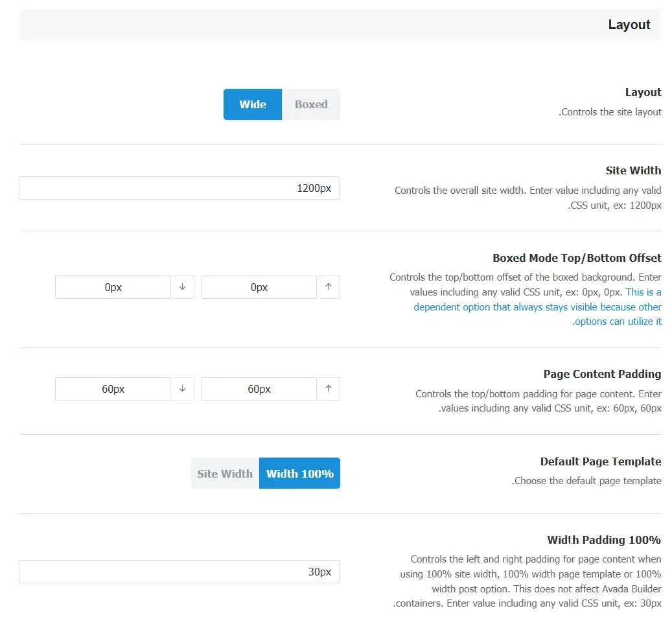
Task: Click the 'Controls the left and right padding' description
Action: click(527, 581)
